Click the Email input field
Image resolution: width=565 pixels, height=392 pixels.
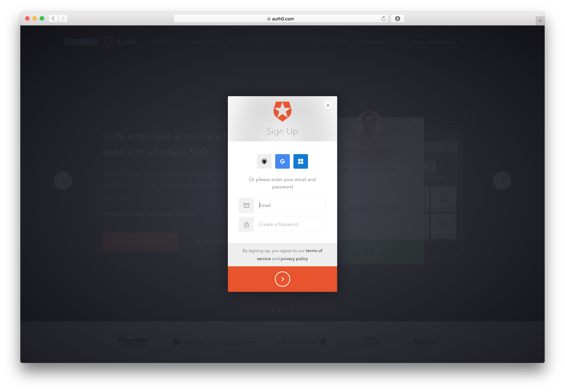tap(290, 205)
